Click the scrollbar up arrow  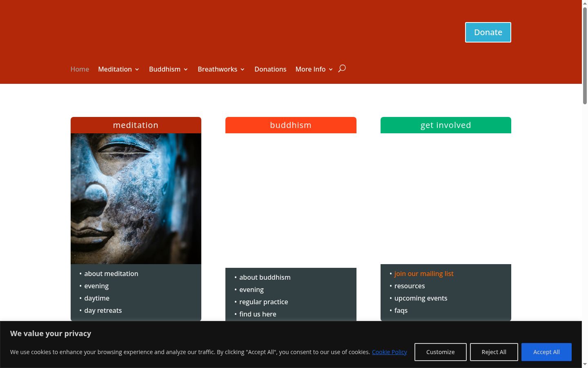pos(585,3)
